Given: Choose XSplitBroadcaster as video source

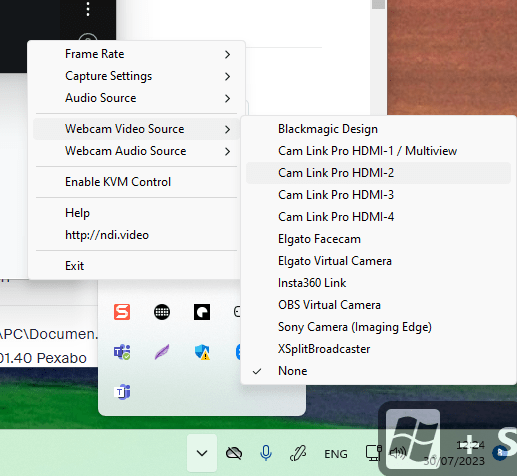Looking at the screenshot, I should point(378,349).
